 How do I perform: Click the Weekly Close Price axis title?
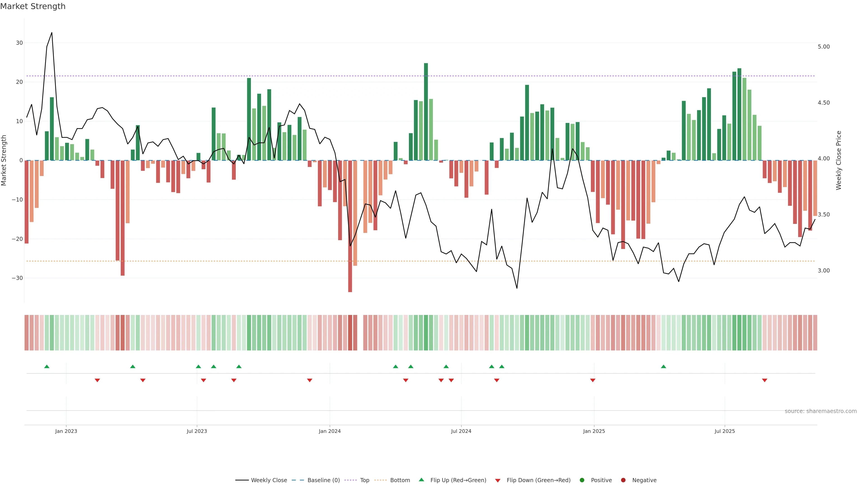[x=839, y=160]
